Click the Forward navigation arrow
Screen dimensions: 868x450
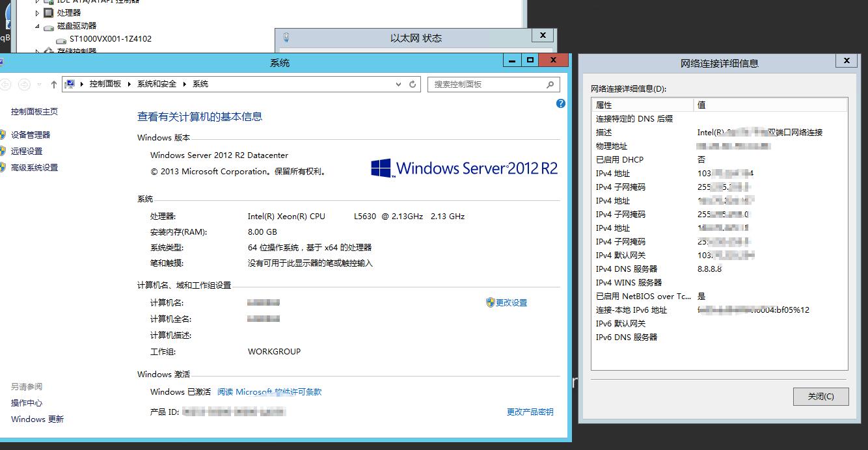24,84
